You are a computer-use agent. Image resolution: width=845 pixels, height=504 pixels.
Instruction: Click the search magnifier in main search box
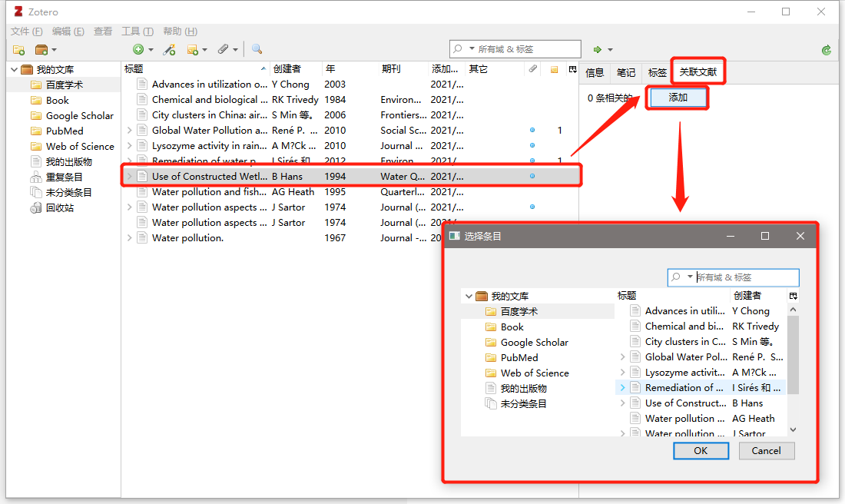pyautogui.click(x=458, y=49)
